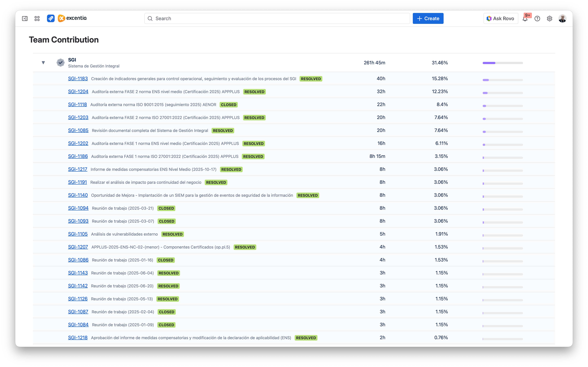Open issue SGI-1183 link
Image resolution: width=588 pixels, height=367 pixels.
[x=78, y=78]
